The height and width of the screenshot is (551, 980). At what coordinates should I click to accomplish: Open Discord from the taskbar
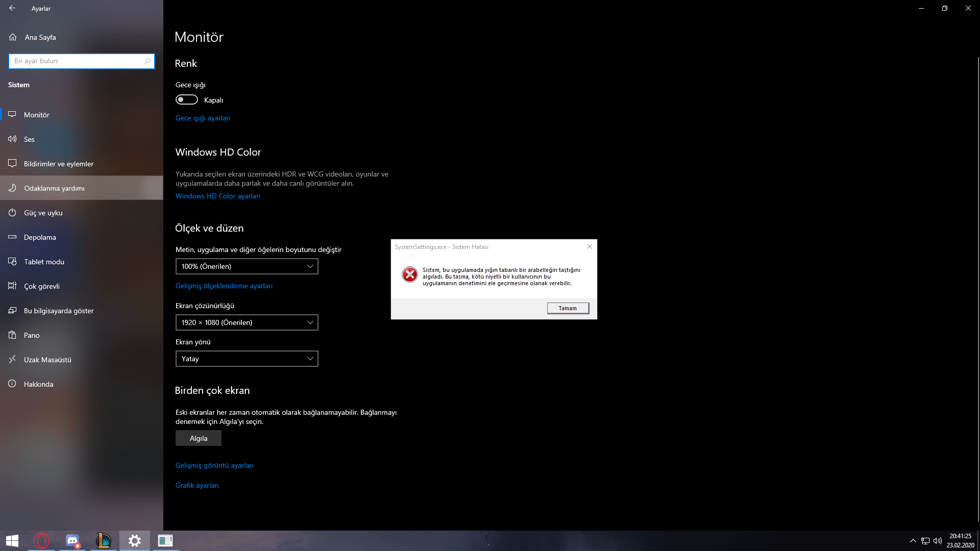pyautogui.click(x=72, y=540)
